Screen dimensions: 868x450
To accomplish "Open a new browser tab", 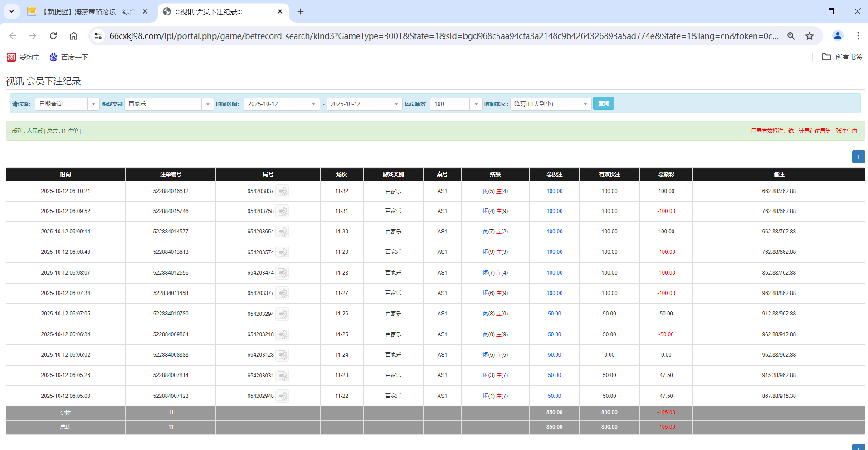I will coord(301,12).
